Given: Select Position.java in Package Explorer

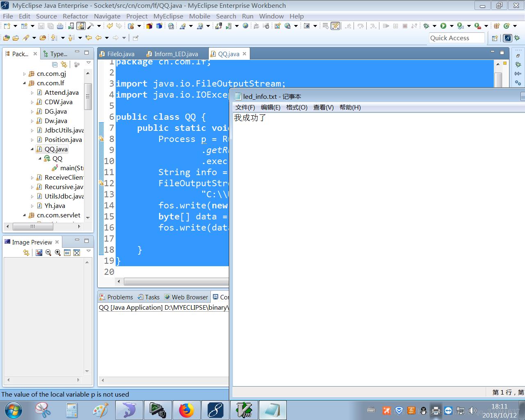Looking at the screenshot, I should tap(63, 139).
